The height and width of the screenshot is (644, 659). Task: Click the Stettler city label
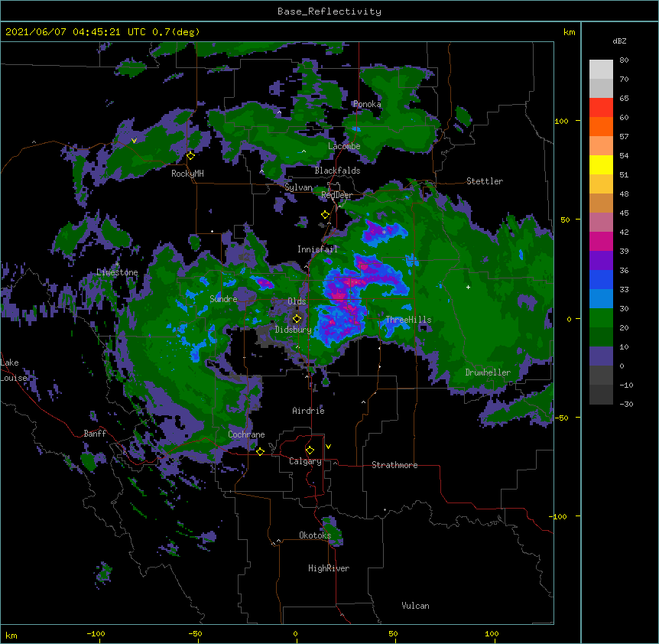[485, 181]
